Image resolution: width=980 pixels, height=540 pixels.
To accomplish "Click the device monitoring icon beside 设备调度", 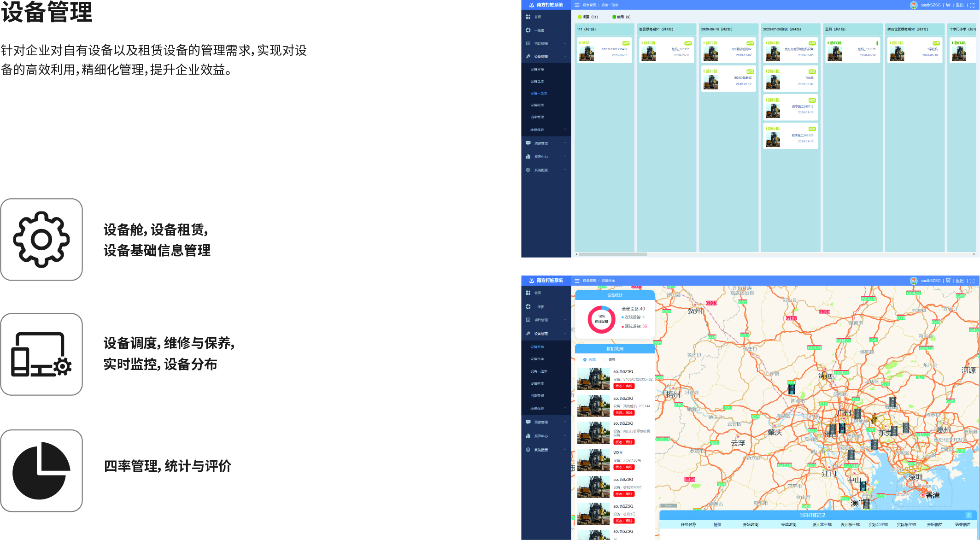I will point(41,354).
